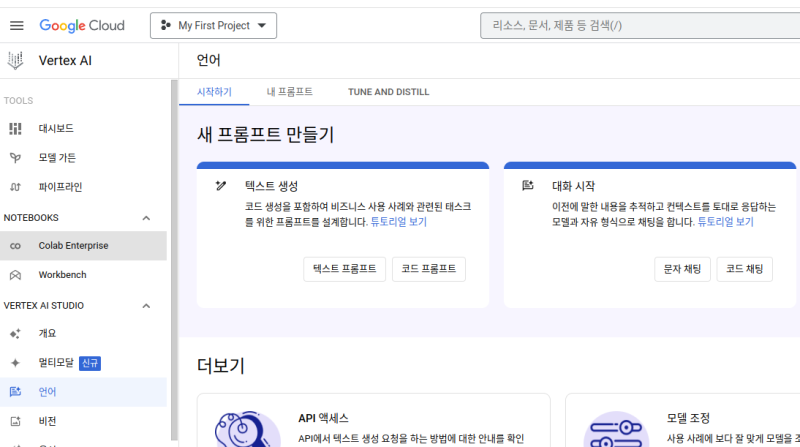Click the 텍스트 생성 heading
This screenshot has height=447, width=800.
coord(271,186)
